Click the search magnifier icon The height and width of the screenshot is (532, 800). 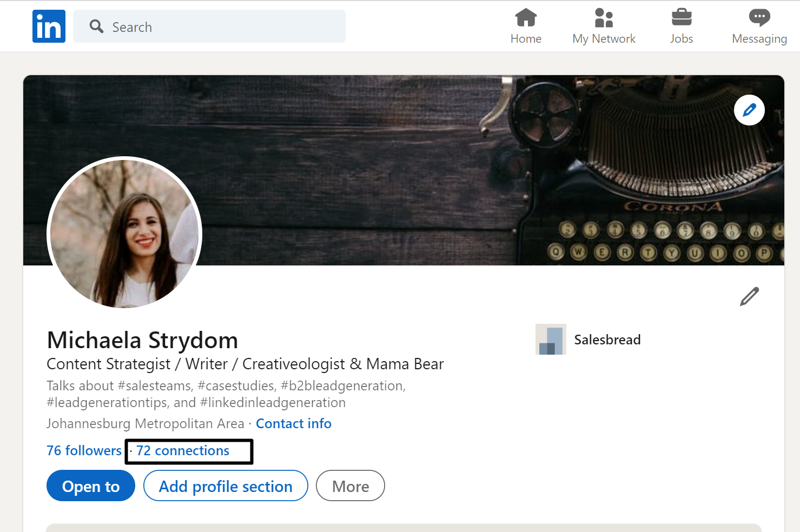click(96, 26)
